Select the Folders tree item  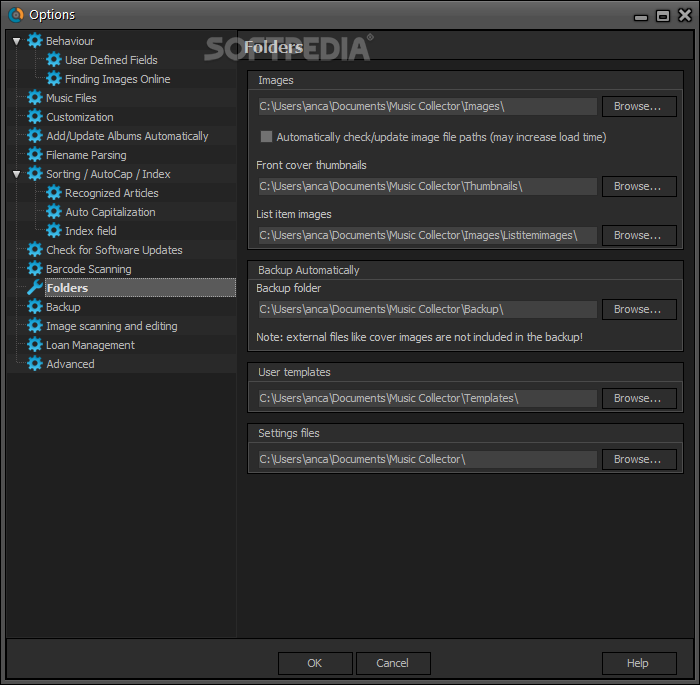click(141, 288)
